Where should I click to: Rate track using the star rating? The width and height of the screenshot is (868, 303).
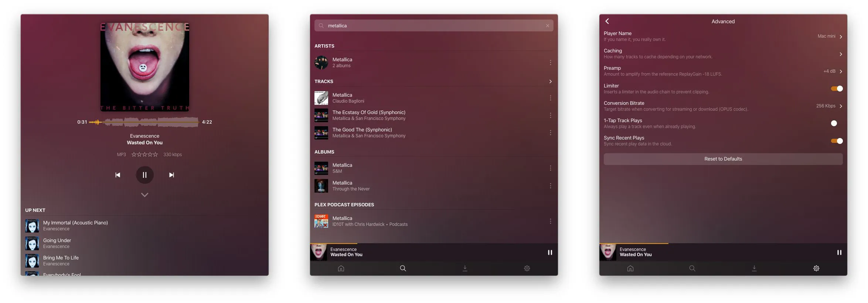[x=144, y=154]
